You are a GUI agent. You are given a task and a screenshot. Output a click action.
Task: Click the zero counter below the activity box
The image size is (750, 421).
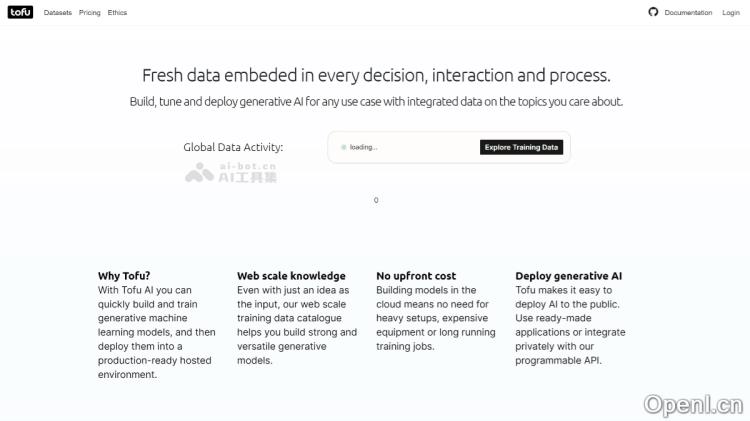(376, 200)
